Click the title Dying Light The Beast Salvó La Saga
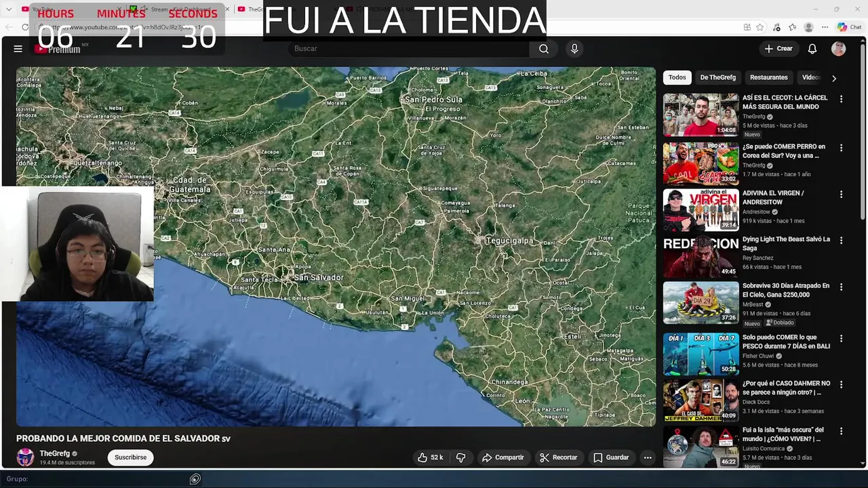The height and width of the screenshot is (488, 868). pos(786,243)
